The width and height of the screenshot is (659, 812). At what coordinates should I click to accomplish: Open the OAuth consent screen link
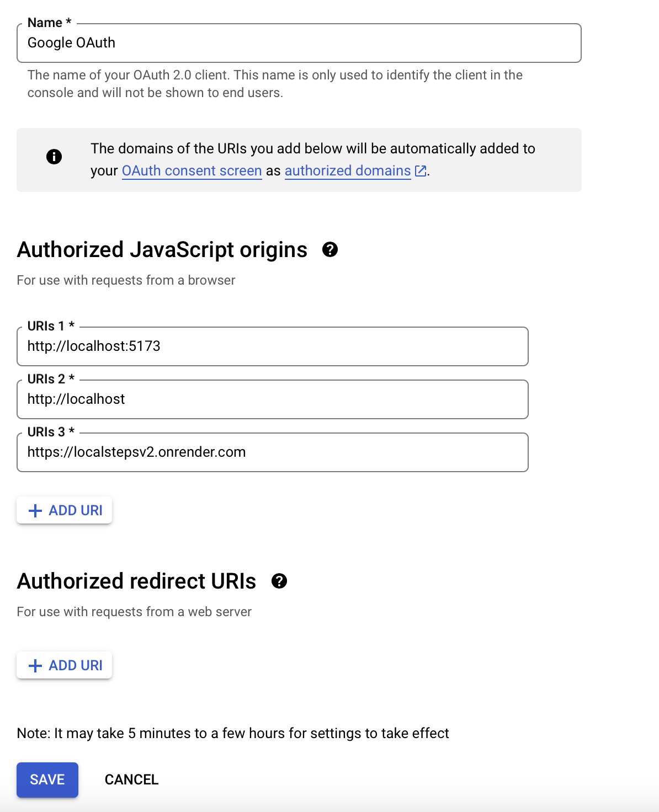192,171
